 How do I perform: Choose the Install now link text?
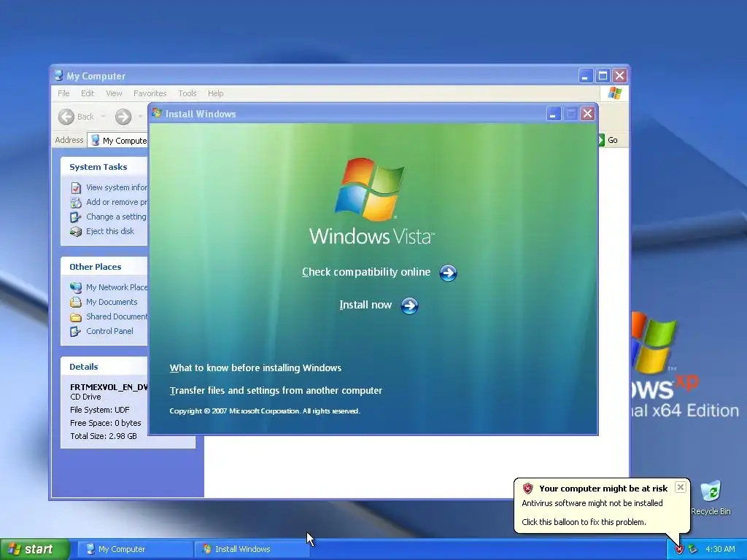pyautogui.click(x=365, y=305)
